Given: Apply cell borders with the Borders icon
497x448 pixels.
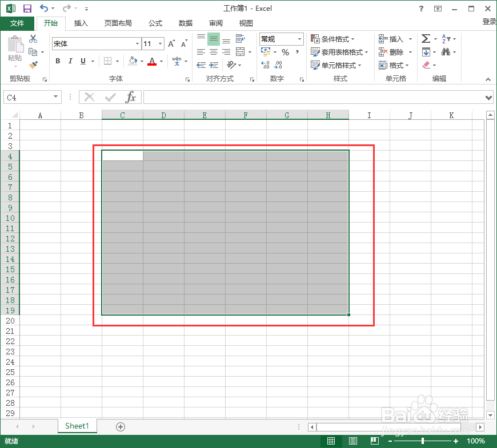Looking at the screenshot, I should pos(108,61).
